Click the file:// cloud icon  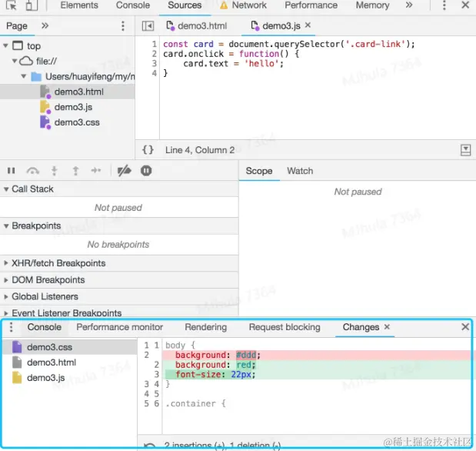[x=26, y=61]
